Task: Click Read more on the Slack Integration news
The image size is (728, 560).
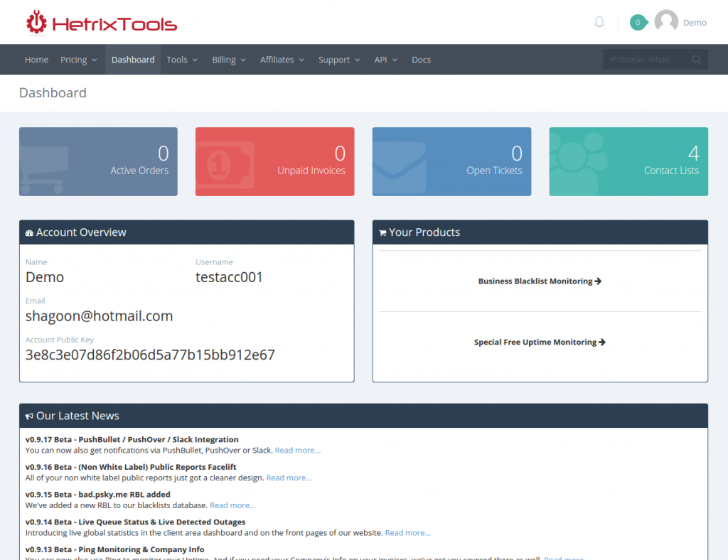Action: point(297,450)
